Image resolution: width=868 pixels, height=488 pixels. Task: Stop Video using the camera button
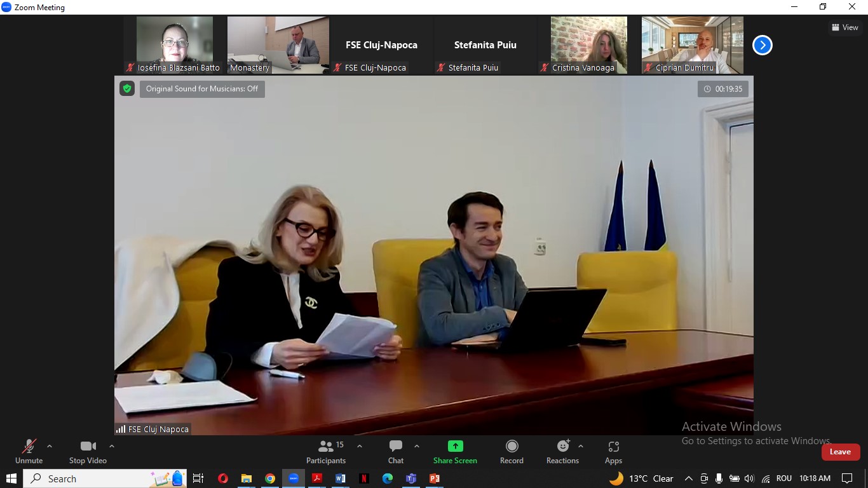click(88, 452)
